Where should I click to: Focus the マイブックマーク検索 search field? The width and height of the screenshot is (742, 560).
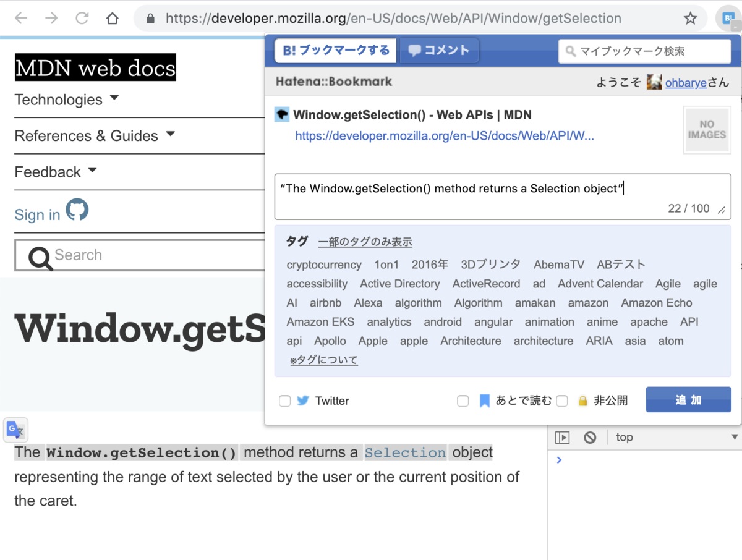click(x=645, y=51)
